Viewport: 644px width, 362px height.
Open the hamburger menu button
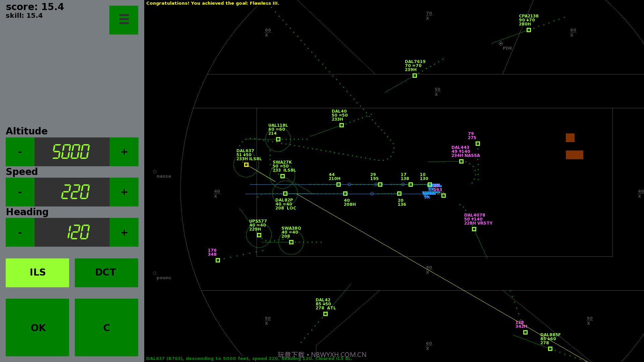click(123, 20)
